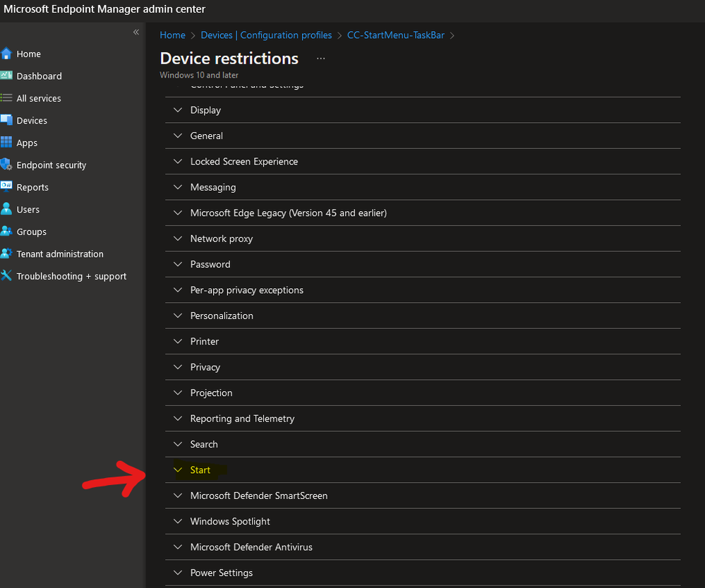Open the Users section

click(x=28, y=209)
